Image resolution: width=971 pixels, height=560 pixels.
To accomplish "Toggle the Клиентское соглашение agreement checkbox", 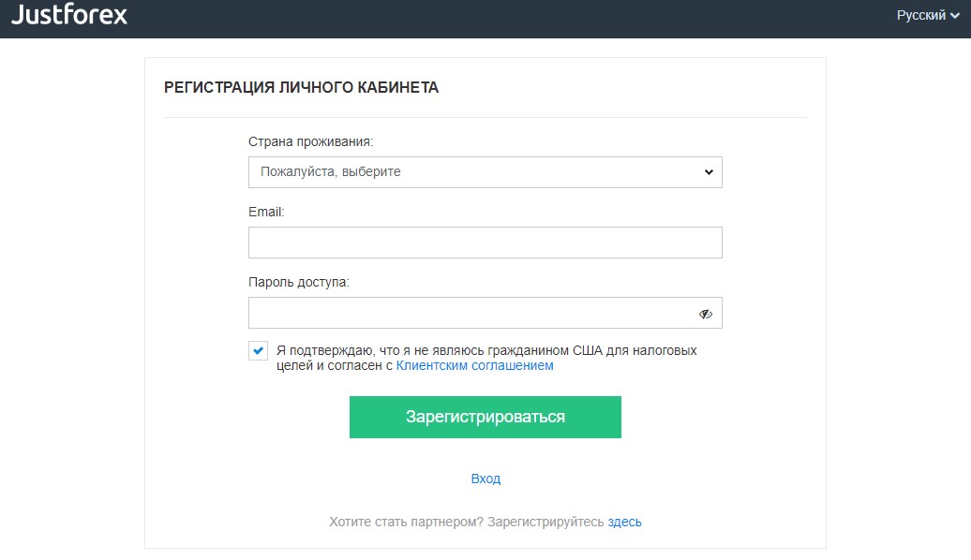I will [258, 350].
